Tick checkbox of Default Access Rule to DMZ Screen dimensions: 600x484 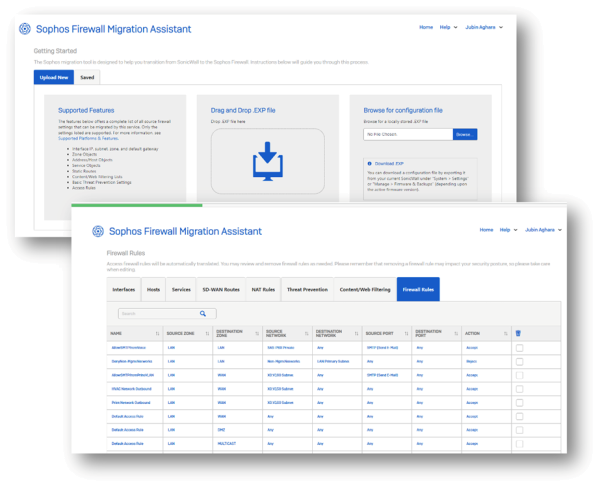point(519,430)
